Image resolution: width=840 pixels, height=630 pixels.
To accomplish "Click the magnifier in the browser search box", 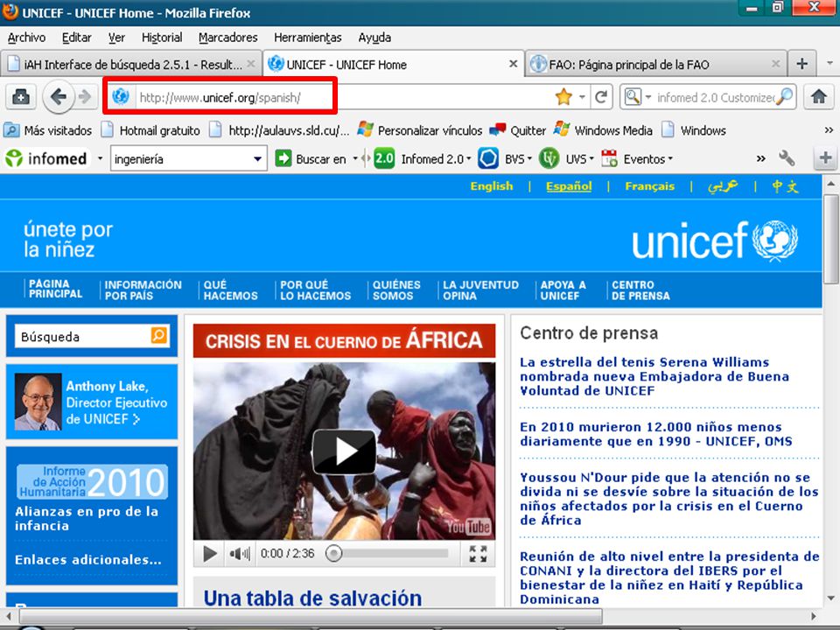I will click(x=784, y=97).
